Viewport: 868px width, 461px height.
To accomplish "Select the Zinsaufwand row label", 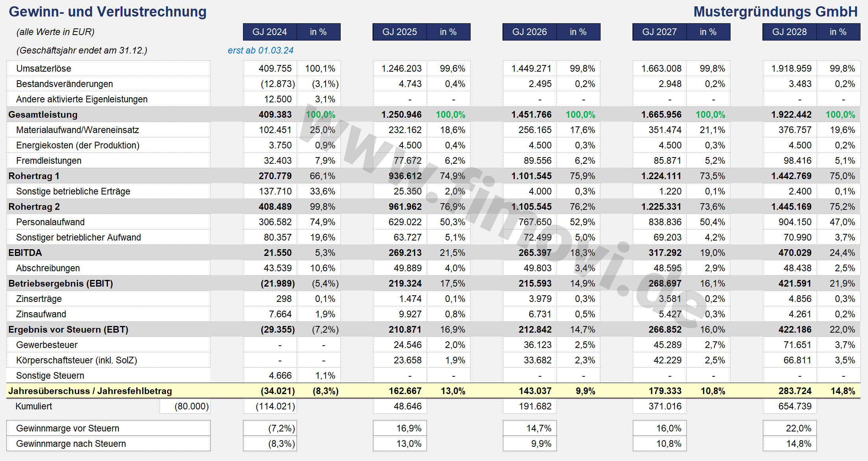I will (41, 314).
